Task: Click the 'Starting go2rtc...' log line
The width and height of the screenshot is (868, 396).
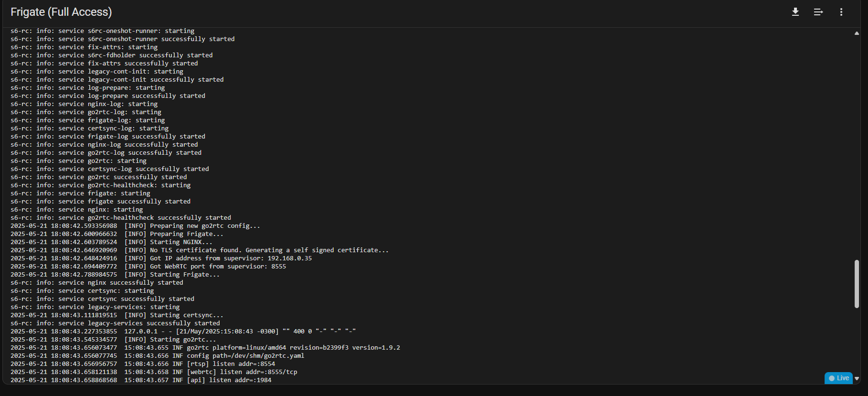Action: point(113,340)
